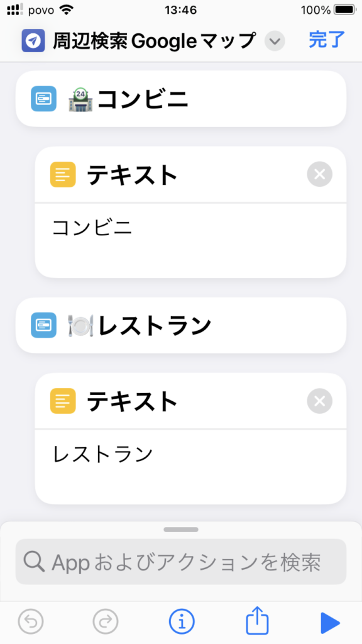
Task: Select the レストラン menu item icon
Action: tap(43, 325)
